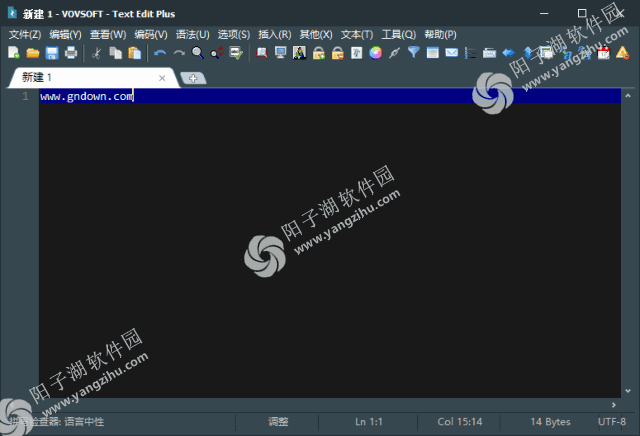Click the padlock with minus icon
Image resolution: width=640 pixels, height=436 pixels.
[x=338, y=53]
